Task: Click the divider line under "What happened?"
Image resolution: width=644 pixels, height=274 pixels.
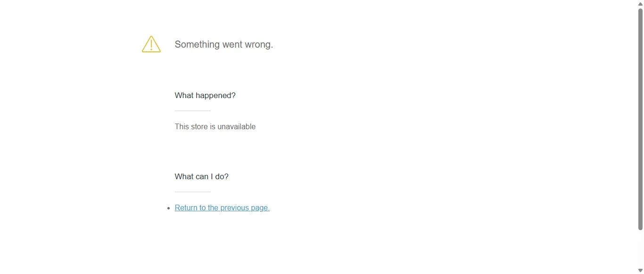Action: click(192, 111)
